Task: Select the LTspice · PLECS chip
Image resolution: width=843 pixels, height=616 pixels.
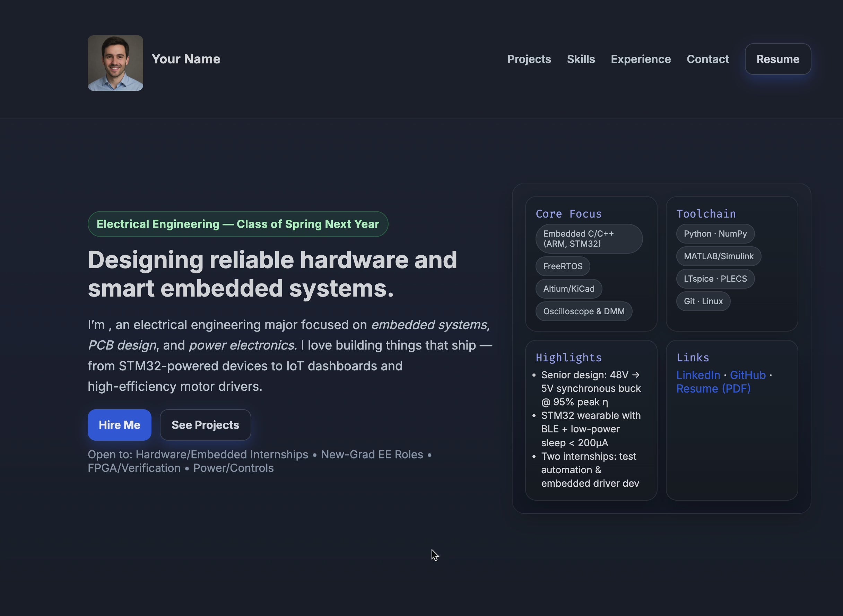Action: coord(715,279)
